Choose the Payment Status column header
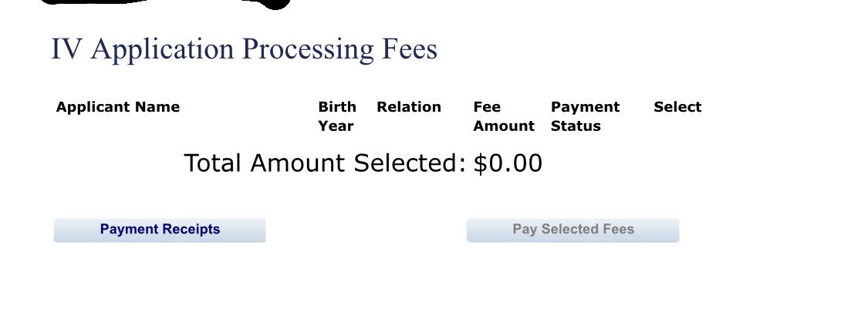Screen dimensions: 868x312 coord(585,116)
